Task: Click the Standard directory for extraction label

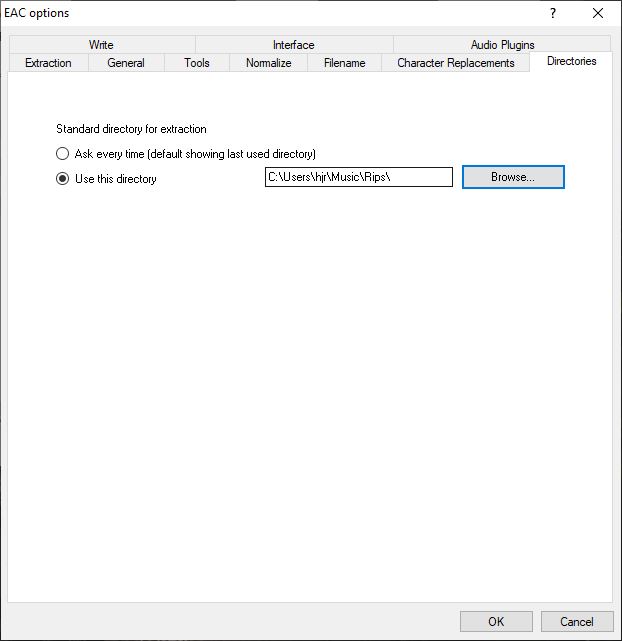Action: tap(131, 129)
